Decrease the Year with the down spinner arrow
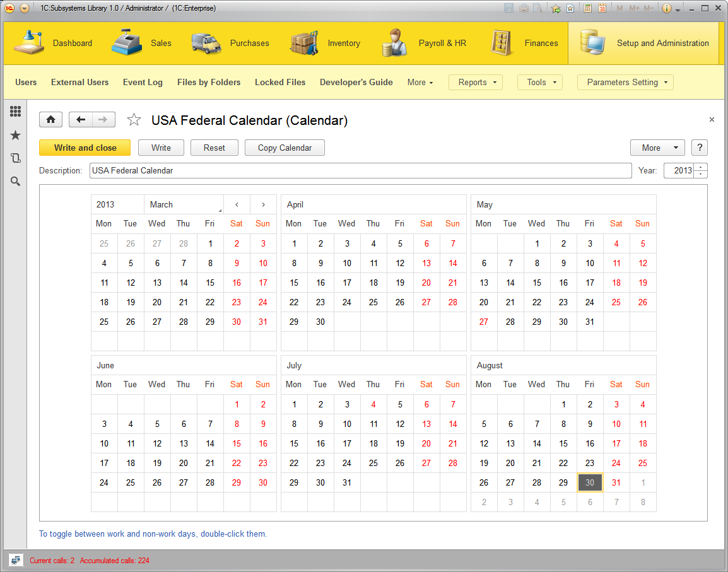 coord(701,174)
